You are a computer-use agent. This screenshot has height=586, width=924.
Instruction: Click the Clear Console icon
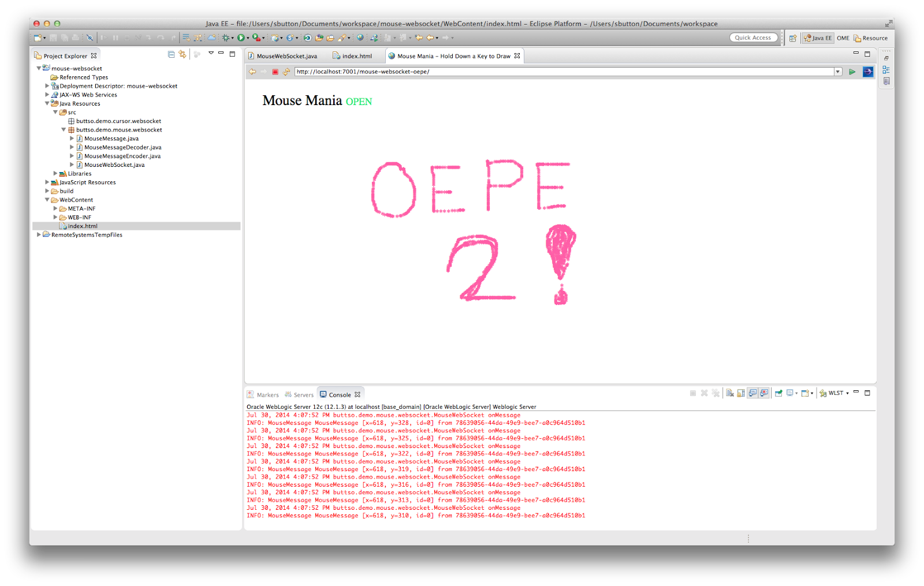click(x=730, y=393)
